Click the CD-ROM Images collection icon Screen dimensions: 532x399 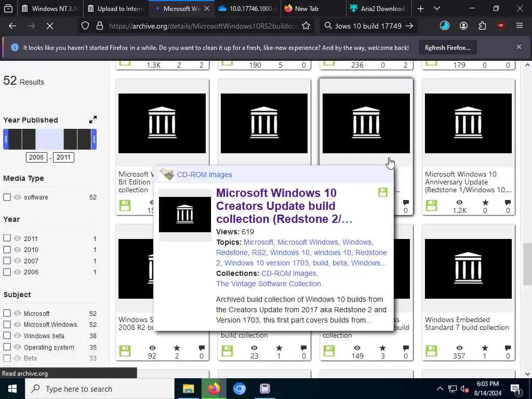(167, 175)
